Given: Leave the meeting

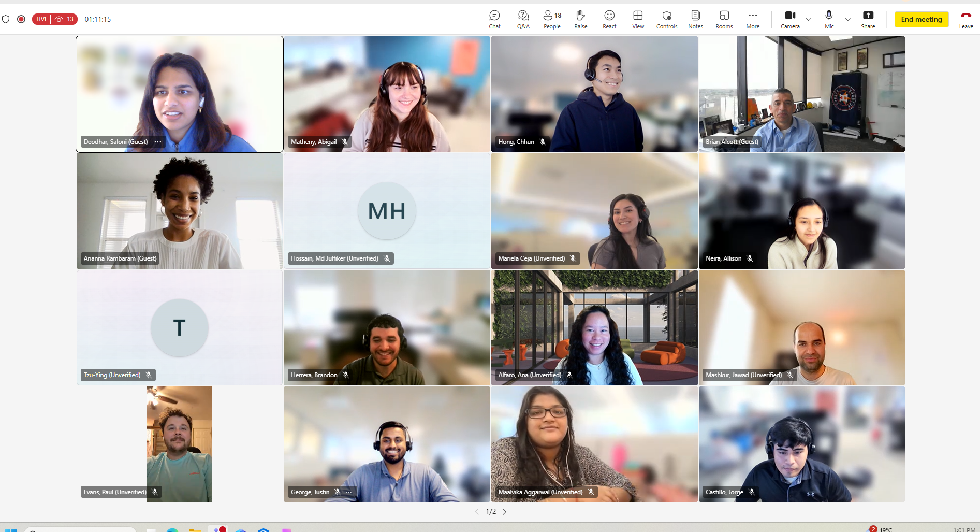Looking at the screenshot, I should pos(966,19).
